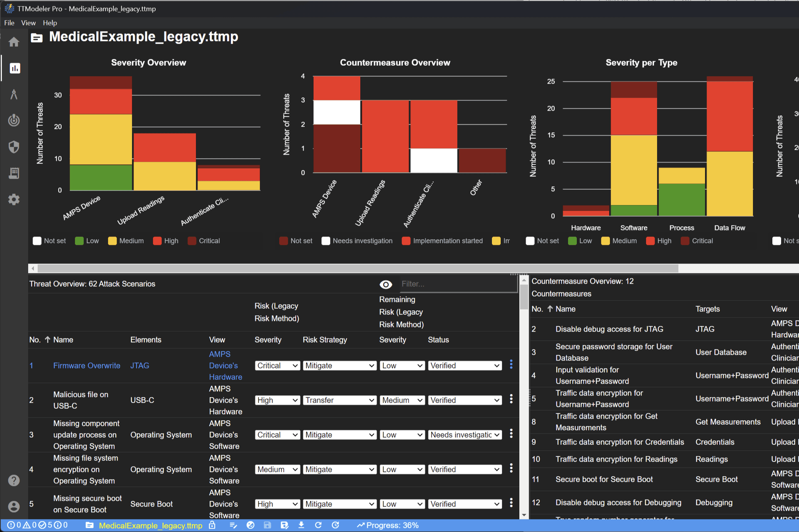Open Risk Strategy dropdown for Firmware Overwrite
This screenshot has width=799, height=532.
[340, 366]
